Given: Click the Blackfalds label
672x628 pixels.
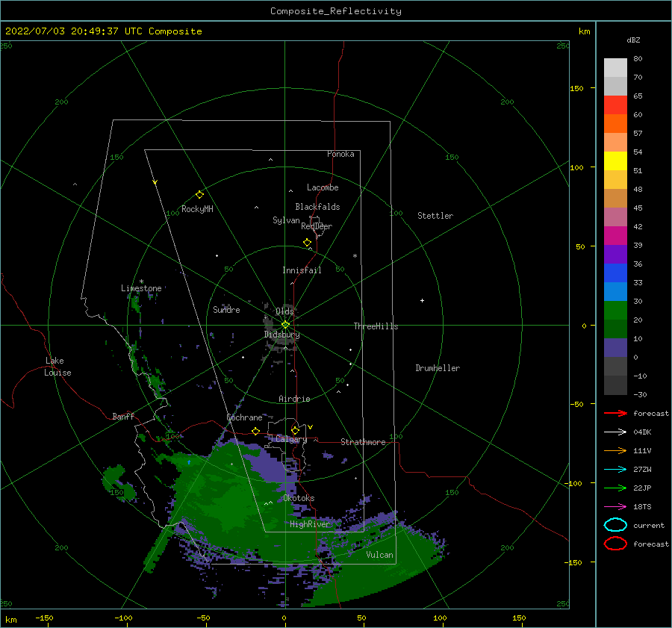Looking at the screenshot, I should (317, 207).
